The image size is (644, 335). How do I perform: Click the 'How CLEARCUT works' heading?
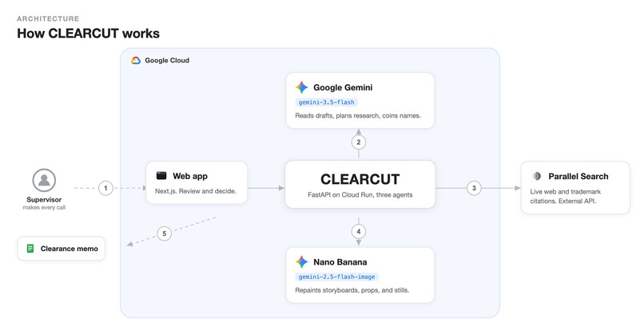(x=89, y=34)
